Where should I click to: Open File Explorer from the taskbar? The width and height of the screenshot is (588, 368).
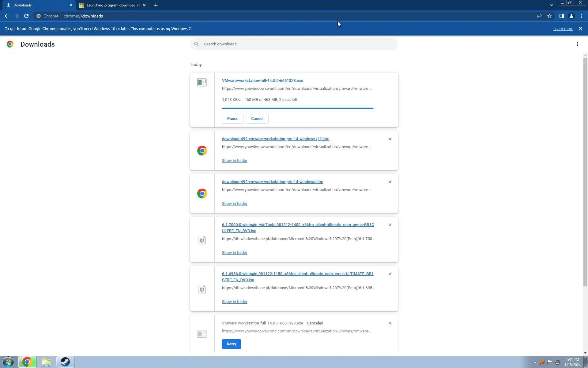pyautogui.click(x=46, y=362)
